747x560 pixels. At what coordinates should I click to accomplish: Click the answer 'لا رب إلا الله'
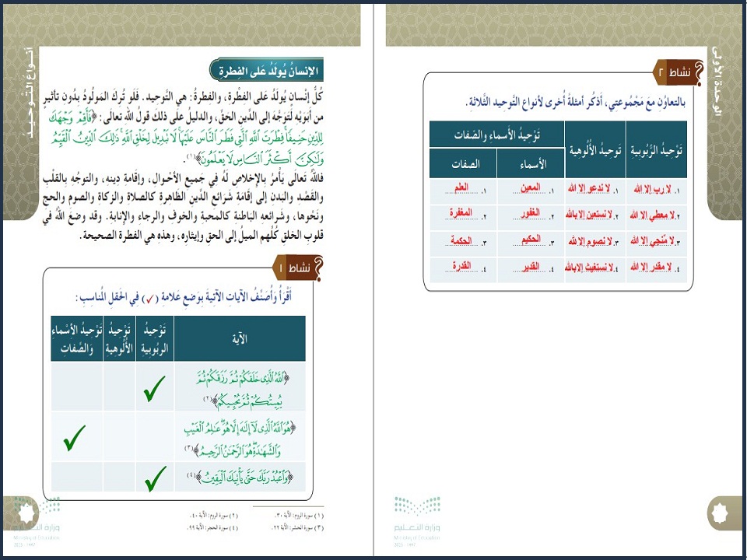pyautogui.click(x=652, y=189)
